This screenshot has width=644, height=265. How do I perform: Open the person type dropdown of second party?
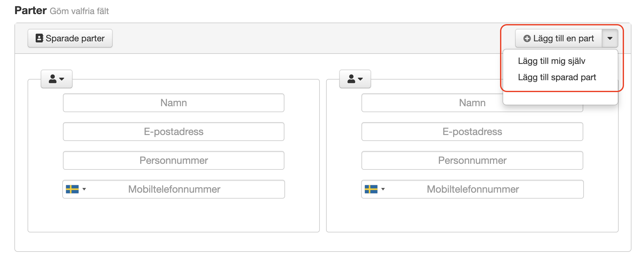point(355,79)
